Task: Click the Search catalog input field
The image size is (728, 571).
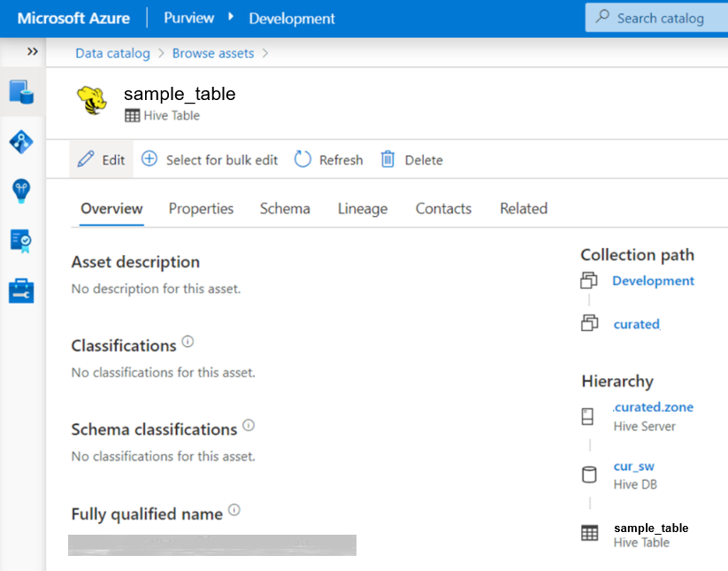Action: click(656, 18)
